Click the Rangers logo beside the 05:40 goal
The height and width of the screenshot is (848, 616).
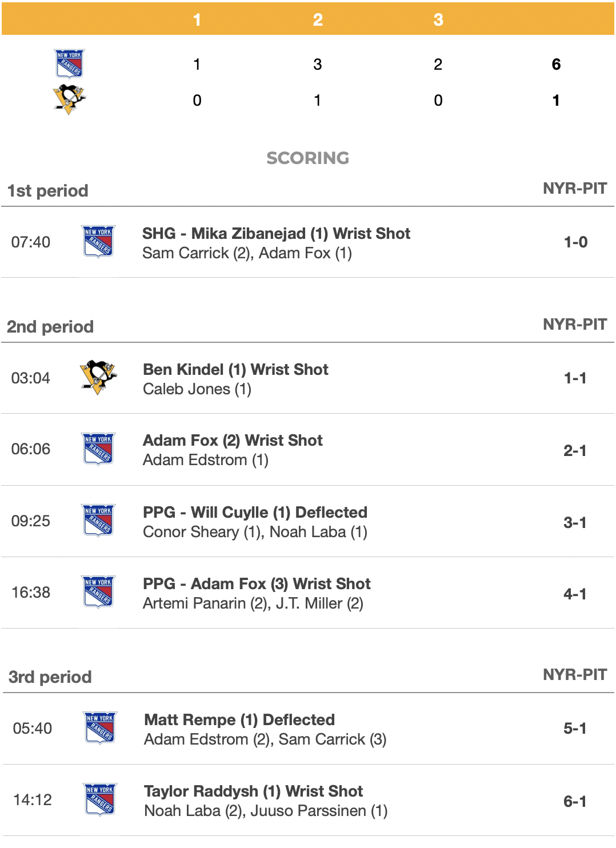100,727
